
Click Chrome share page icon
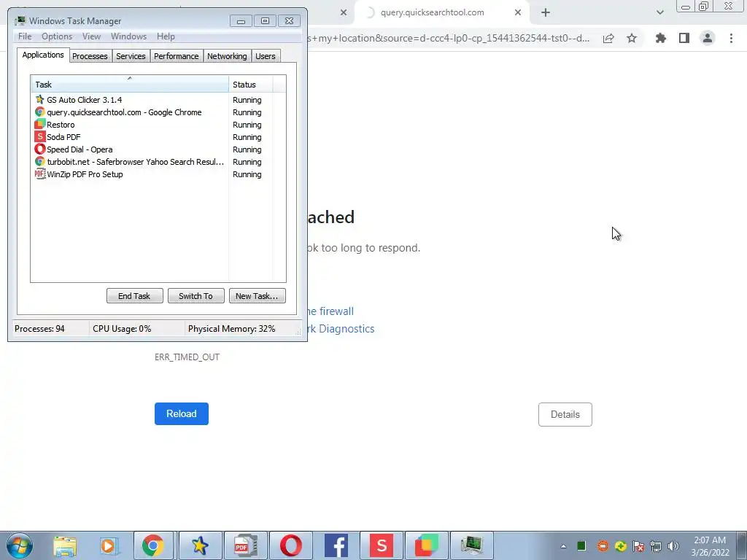608,39
